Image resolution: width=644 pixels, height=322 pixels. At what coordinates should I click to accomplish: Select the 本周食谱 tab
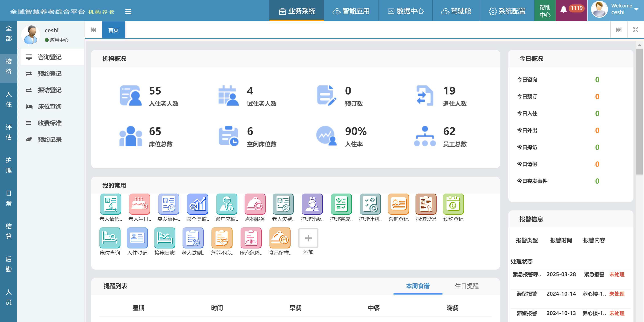point(418,286)
